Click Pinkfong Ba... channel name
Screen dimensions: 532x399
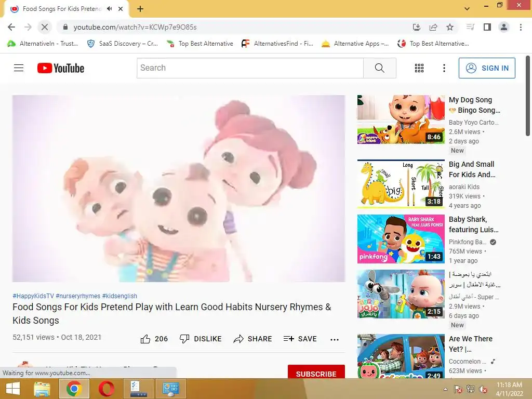click(468, 242)
